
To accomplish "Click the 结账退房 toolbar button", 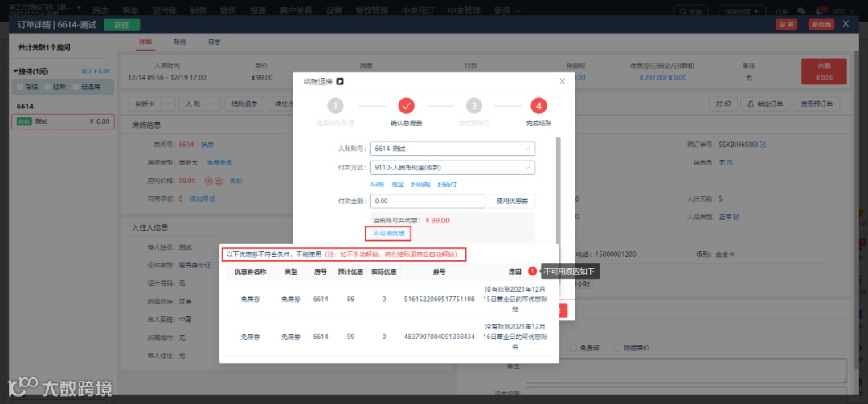I will (244, 104).
